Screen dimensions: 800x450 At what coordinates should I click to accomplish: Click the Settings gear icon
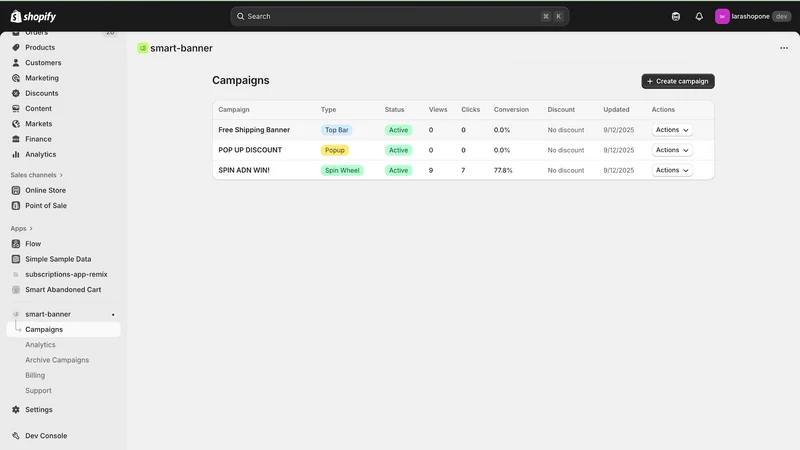(16, 410)
